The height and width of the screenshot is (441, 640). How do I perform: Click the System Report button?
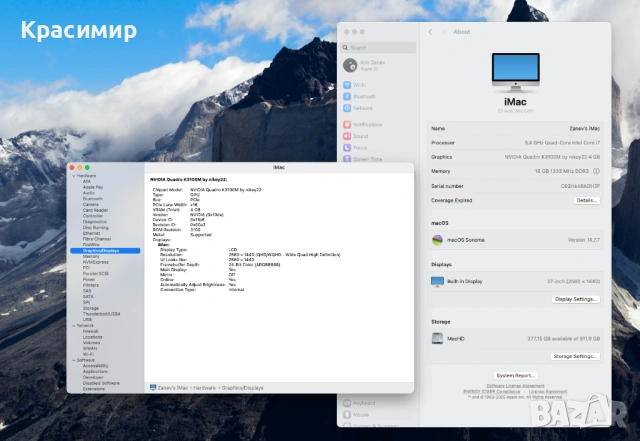click(516, 375)
